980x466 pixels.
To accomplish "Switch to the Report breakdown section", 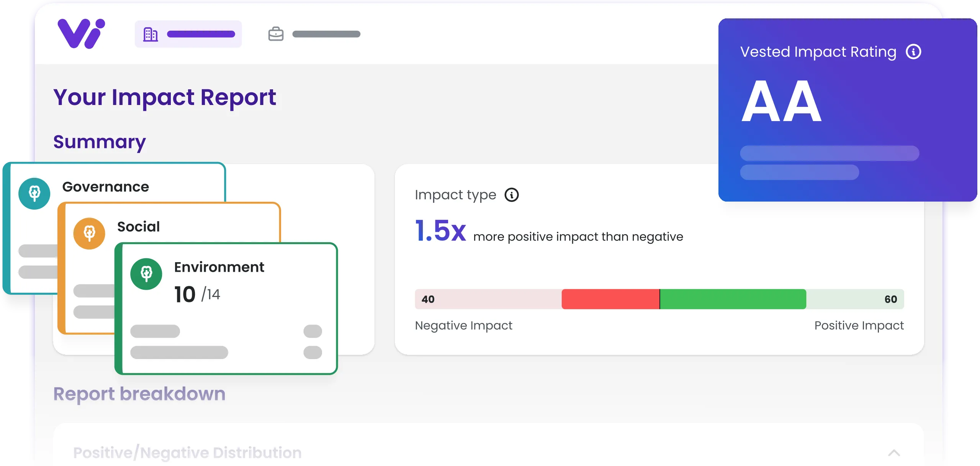I will click(x=139, y=394).
